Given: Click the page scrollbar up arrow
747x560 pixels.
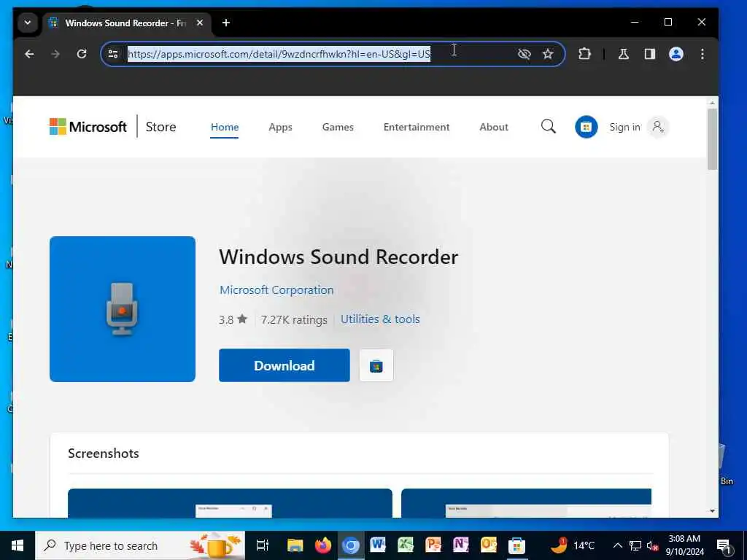Looking at the screenshot, I should [712, 103].
